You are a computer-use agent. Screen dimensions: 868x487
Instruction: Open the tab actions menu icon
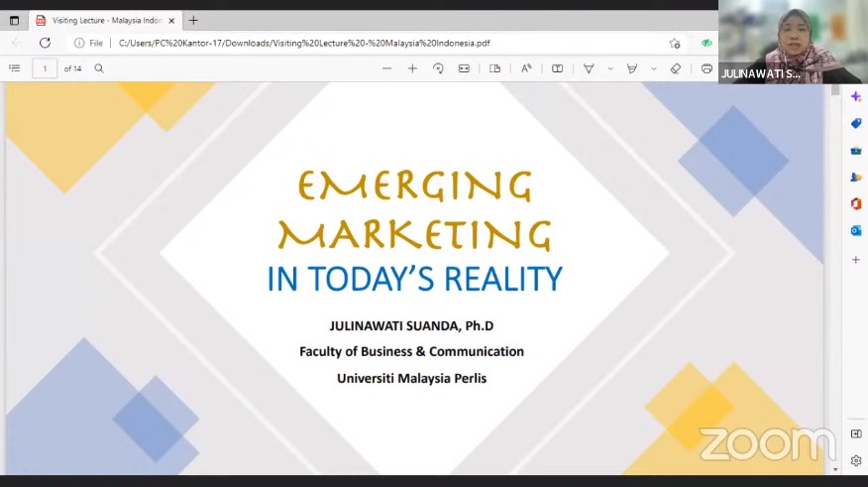pos(15,21)
